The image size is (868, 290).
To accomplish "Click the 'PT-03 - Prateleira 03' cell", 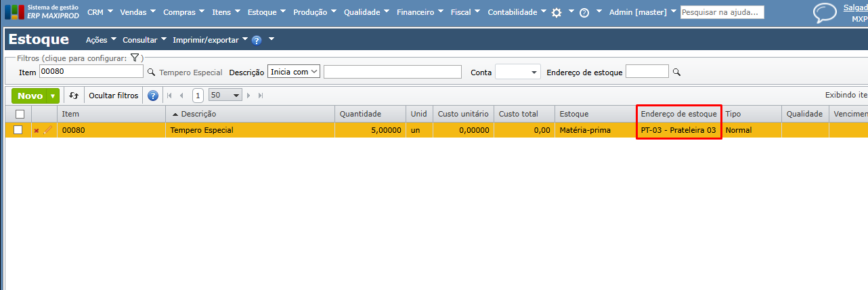I will (x=678, y=130).
